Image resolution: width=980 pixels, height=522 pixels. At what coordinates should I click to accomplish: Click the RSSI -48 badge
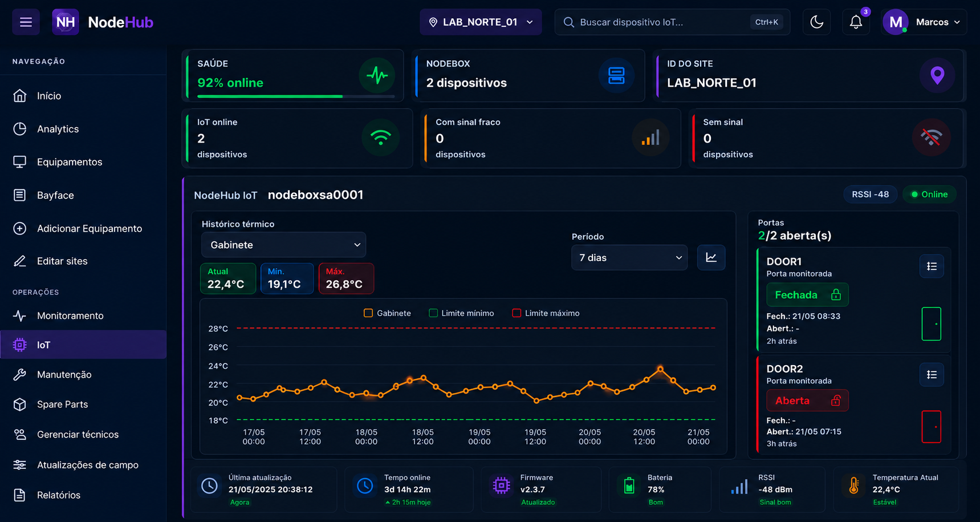point(870,195)
